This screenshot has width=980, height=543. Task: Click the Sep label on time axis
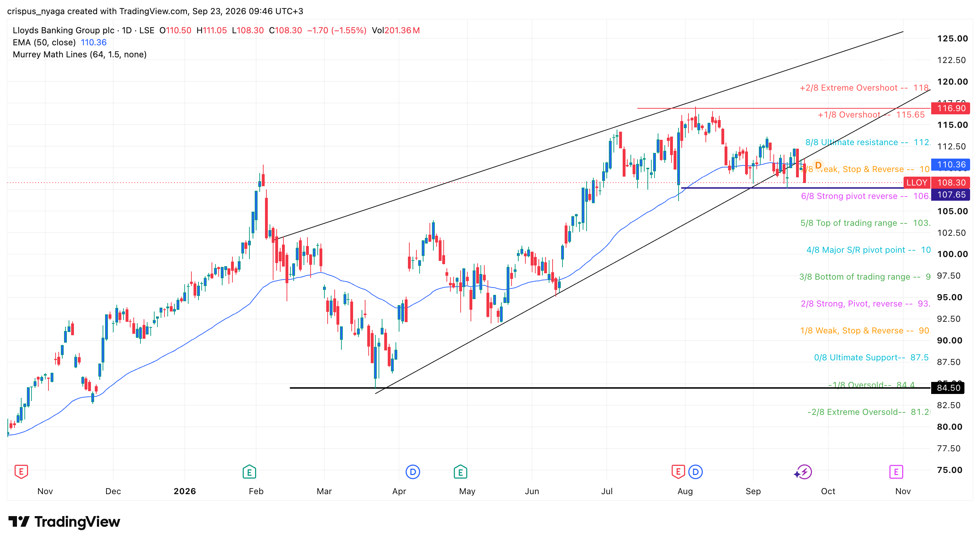tap(753, 492)
